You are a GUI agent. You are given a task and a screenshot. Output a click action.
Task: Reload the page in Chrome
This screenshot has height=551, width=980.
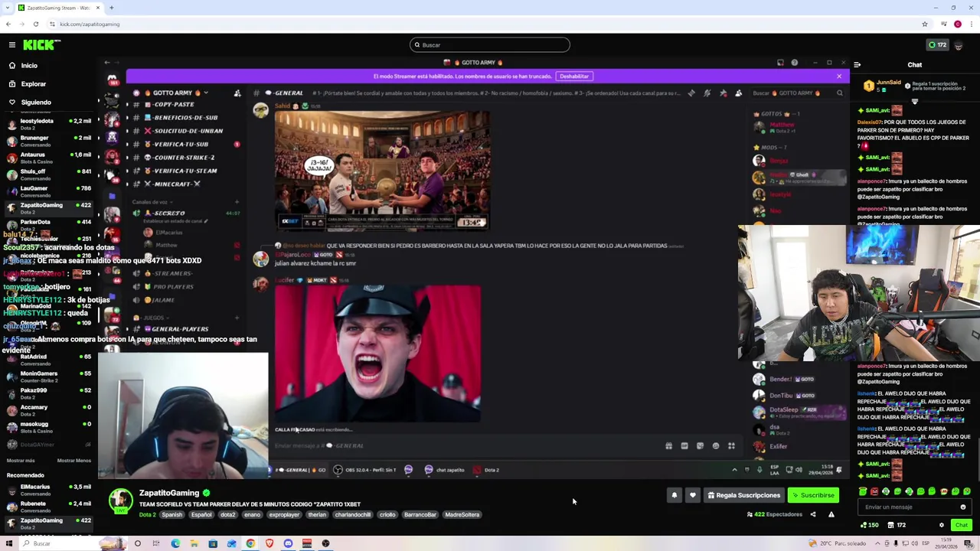[35, 24]
